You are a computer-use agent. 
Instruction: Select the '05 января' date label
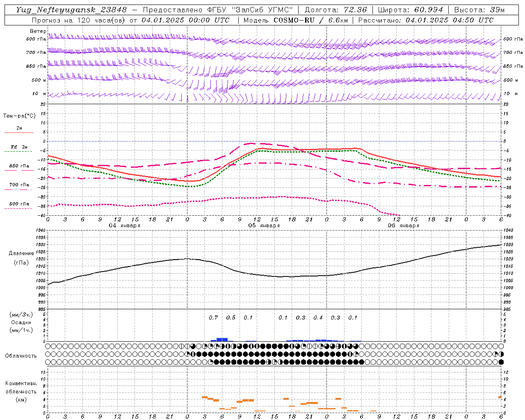[264, 225]
